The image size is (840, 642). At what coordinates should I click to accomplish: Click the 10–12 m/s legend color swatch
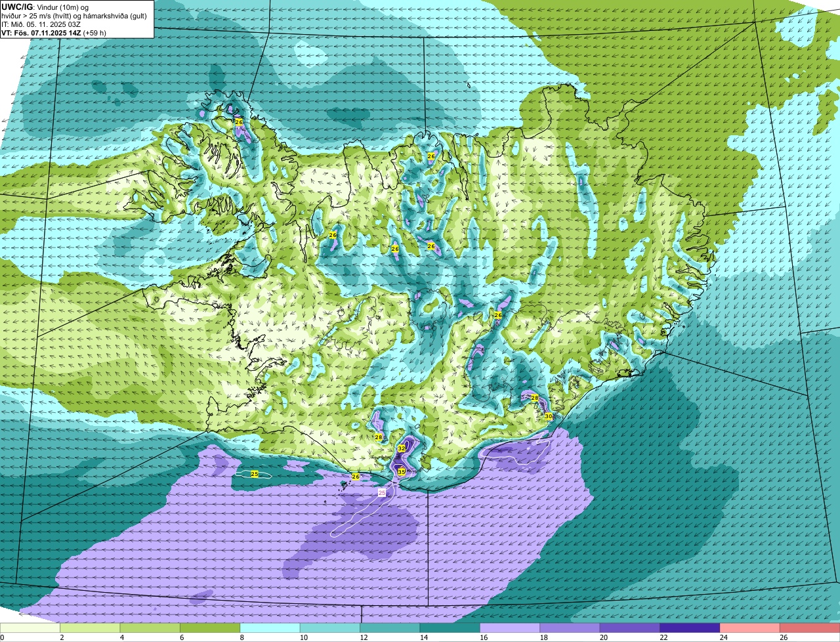click(x=330, y=628)
